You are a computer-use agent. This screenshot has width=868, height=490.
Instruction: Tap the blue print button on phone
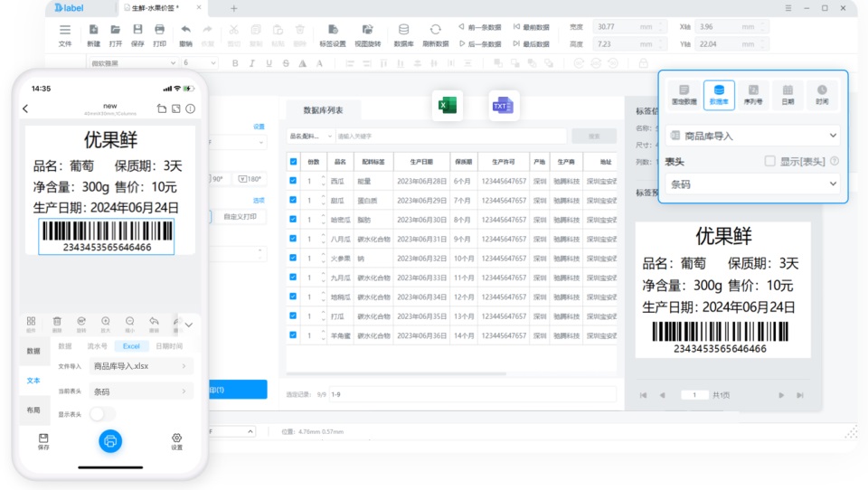coord(110,441)
